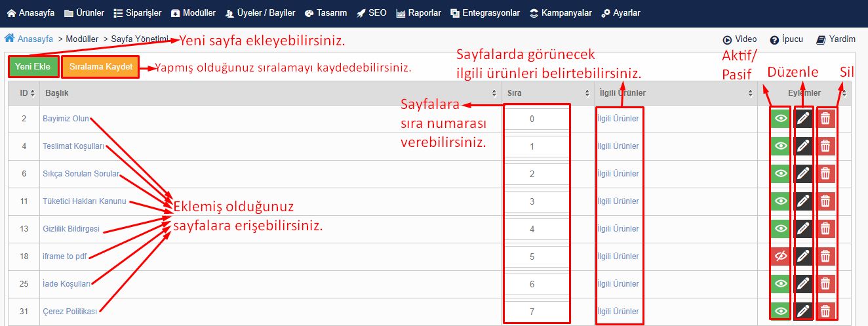Sort table by Sıra column
This screenshot has width=868, height=326.
[547, 93]
